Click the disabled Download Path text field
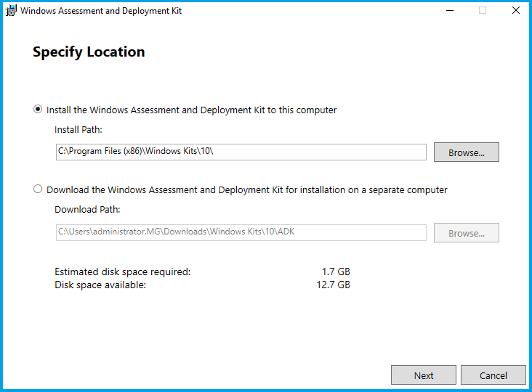 click(x=240, y=232)
